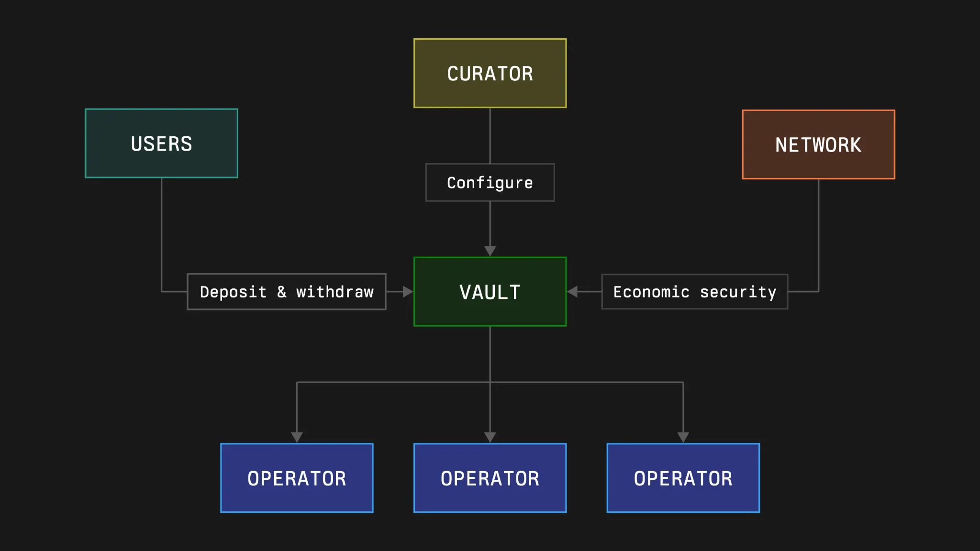Viewport: 980px width, 551px height.
Task: Click the arrowhead above the right OPERATOR
Action: pyautogui.click(x=683, y=437)
